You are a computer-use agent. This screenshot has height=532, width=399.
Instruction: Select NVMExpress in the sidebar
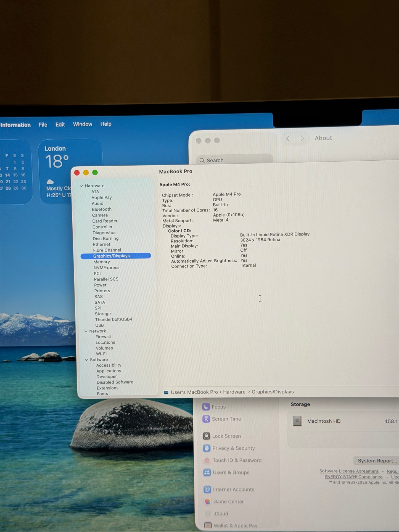point(106,268)
